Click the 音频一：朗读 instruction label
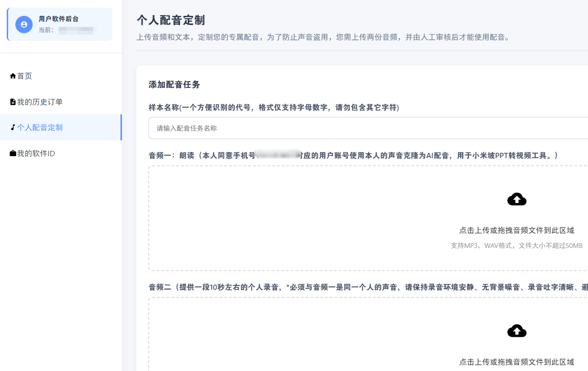Screen dimensions: 588x371 [x=354, y=156]
